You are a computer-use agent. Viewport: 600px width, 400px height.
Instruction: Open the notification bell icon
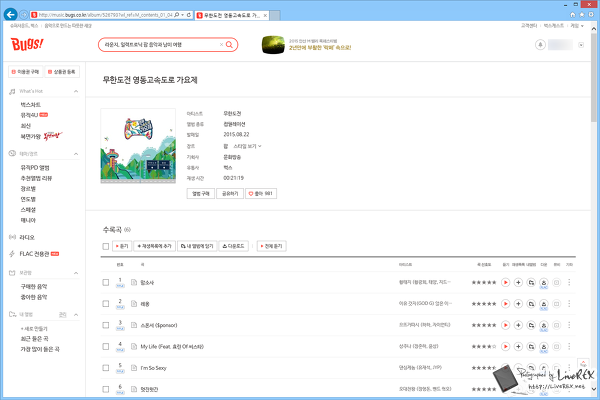pyautogui.click(x=540, y=45)
